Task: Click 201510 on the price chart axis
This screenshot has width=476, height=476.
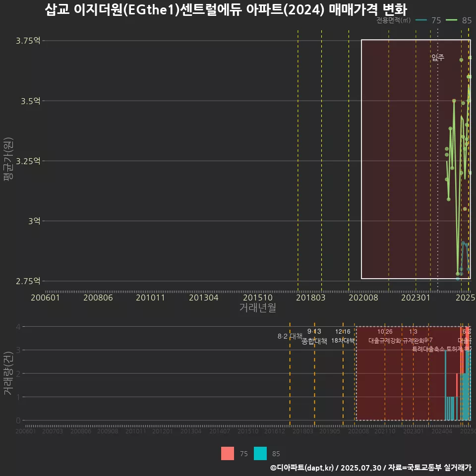Action: pos(258,297)
